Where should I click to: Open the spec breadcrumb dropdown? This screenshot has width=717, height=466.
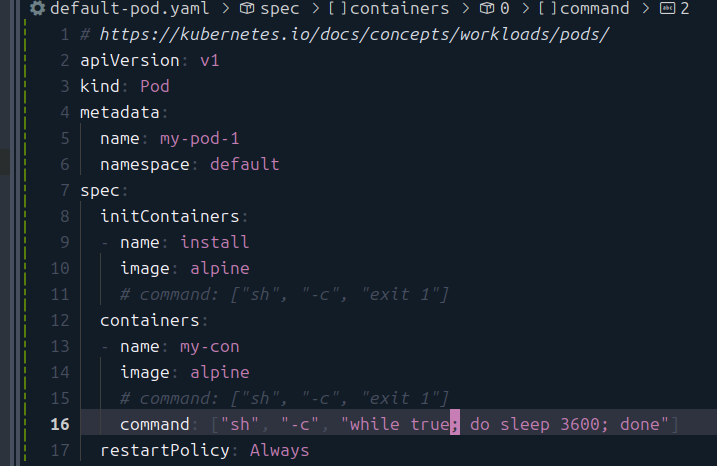(282, 9)
